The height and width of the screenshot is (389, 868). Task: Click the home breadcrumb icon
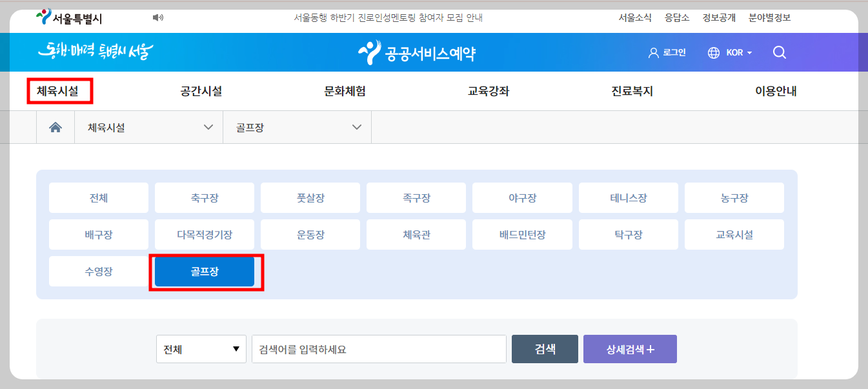56,126
